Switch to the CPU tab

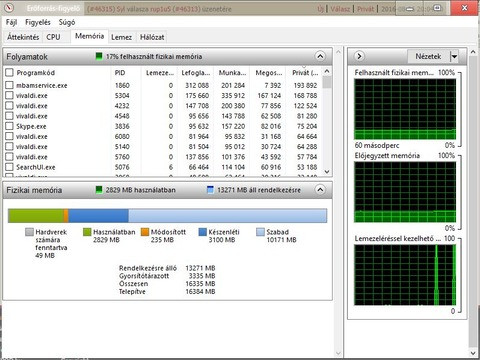tap(53, 37)
